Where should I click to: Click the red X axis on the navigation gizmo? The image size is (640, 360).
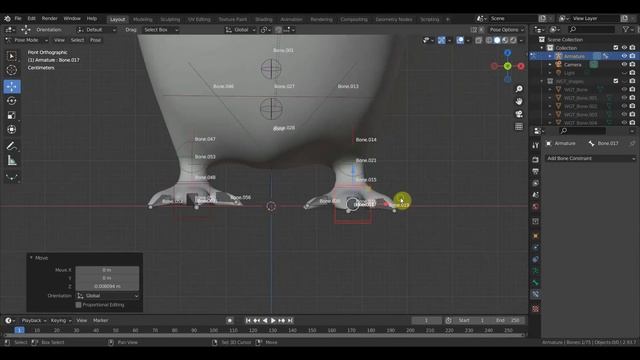[x=521, y=66]
